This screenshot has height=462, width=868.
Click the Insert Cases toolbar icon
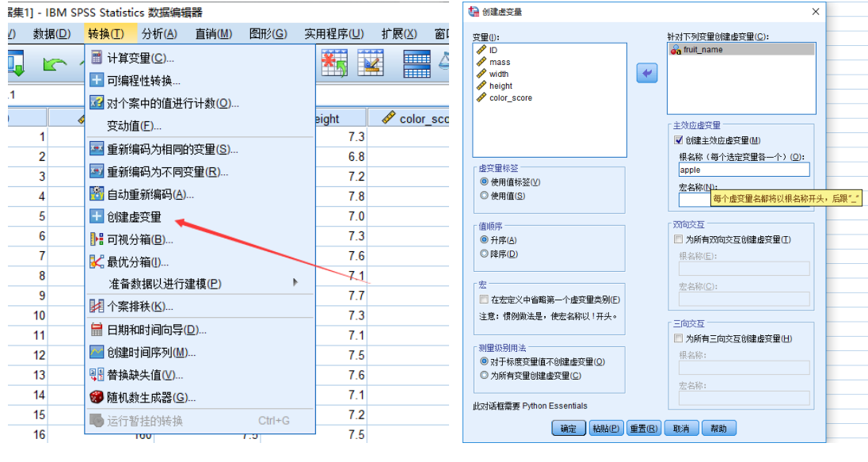click(334, 63)
